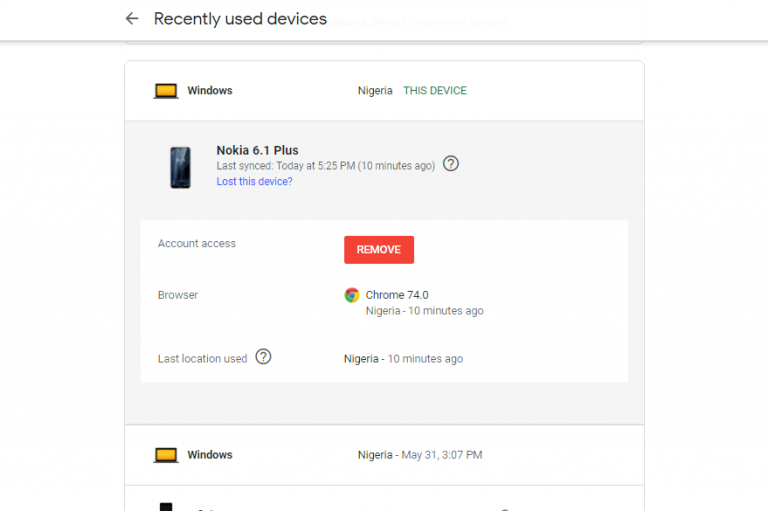Open help icon beside Last location used
Screen dimensions: 768x511
263,357
